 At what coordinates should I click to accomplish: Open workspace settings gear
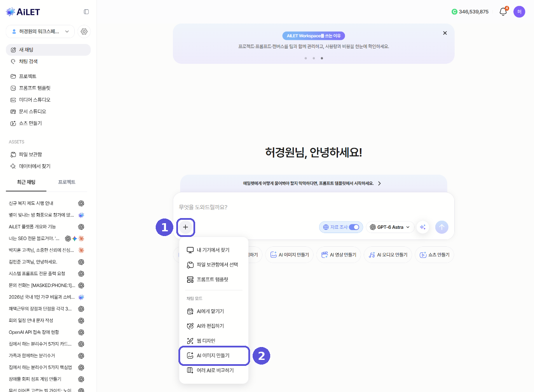[x=84, y=31]
